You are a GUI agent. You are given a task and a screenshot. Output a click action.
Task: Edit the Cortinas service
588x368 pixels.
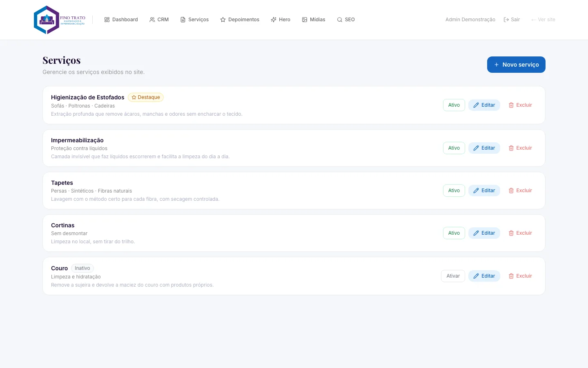coord(484,233)
